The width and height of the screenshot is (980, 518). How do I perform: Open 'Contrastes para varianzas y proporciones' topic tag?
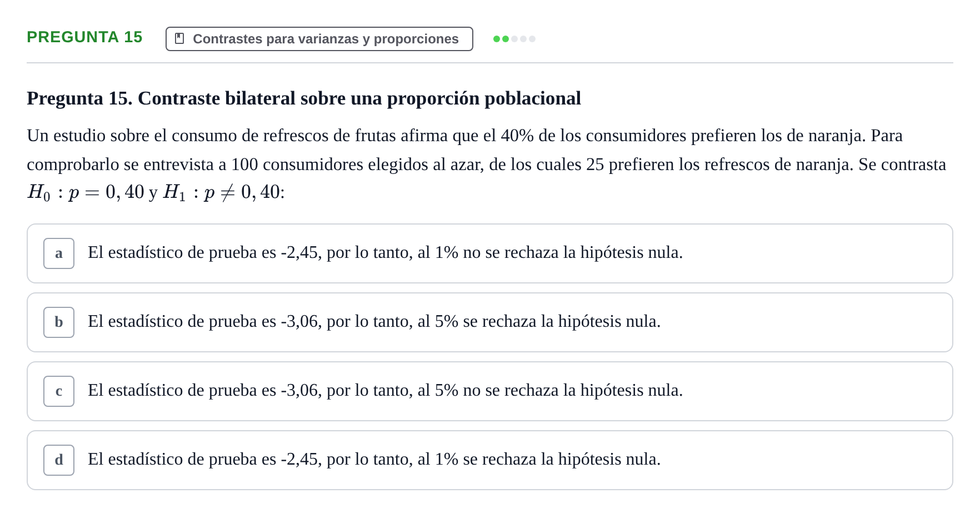click(319, 39)
